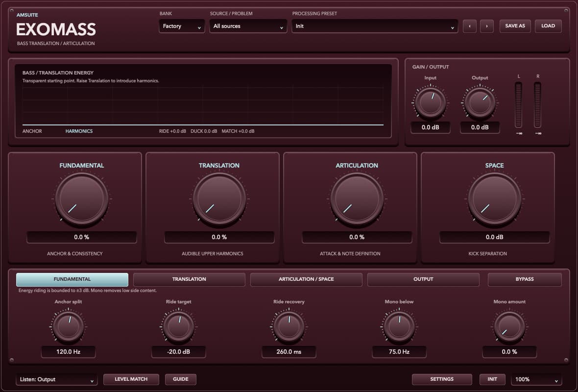The height and width of the screenshot is (392, 578).
Task: Click the TRANSLATION 0.0 % value field
Action: [219, 237]
